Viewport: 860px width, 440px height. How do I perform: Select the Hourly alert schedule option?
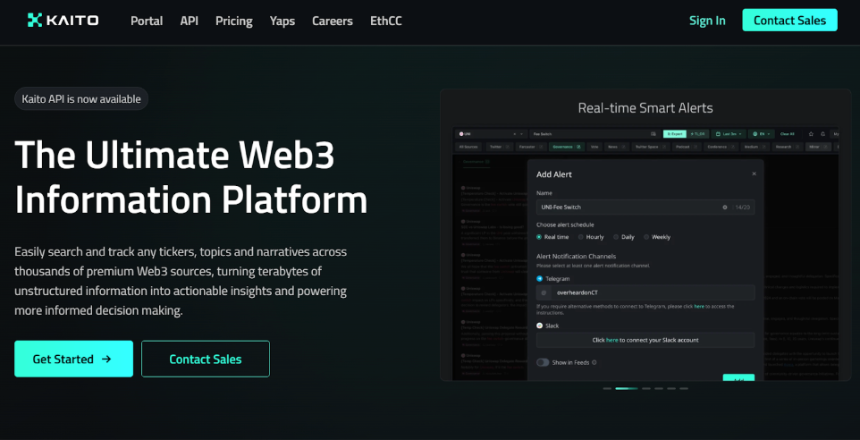click(591, 237)
